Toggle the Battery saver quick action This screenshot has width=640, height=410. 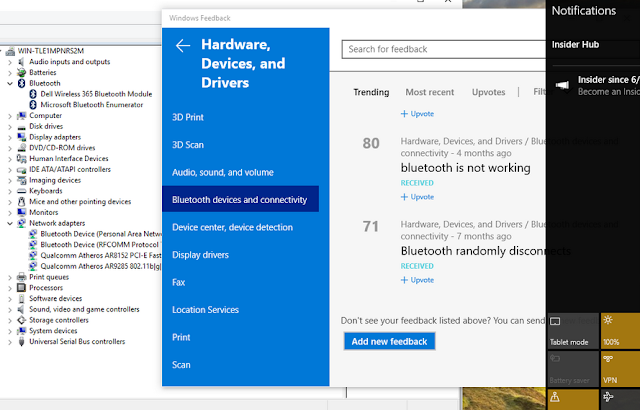tap(573, 369)
